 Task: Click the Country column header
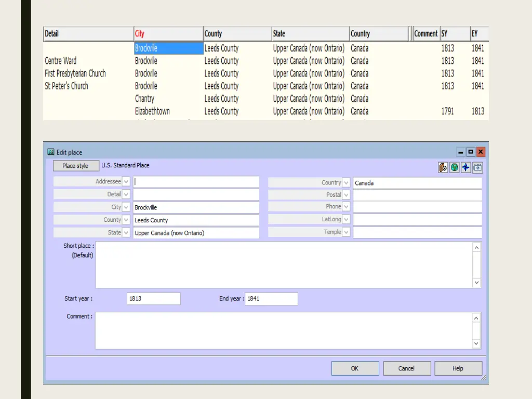point(379,34)
